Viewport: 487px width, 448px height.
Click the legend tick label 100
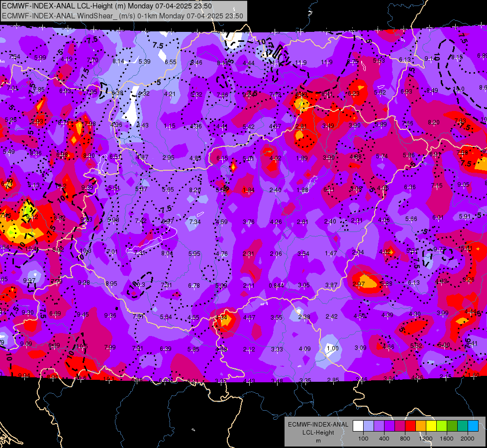click(x=363, y=439)
